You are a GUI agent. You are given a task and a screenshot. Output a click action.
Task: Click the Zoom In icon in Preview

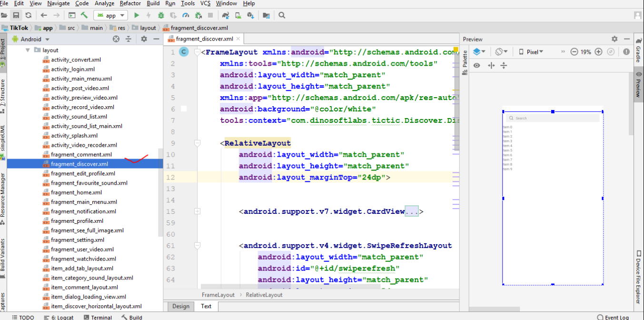[599, 52]
